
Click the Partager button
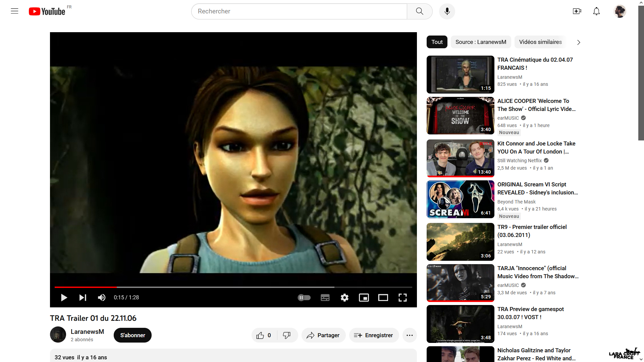point(323,335)
